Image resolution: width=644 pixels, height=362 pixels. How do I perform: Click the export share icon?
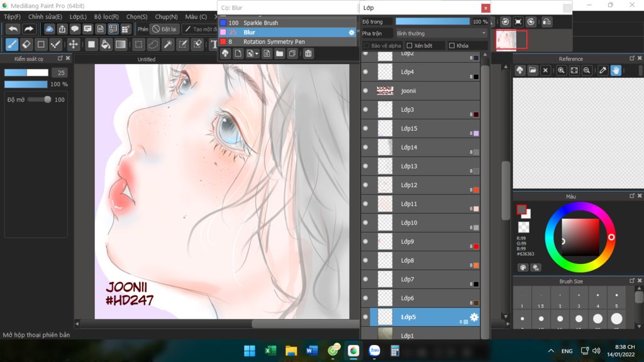pyautogui.click(x=62, y=29)
